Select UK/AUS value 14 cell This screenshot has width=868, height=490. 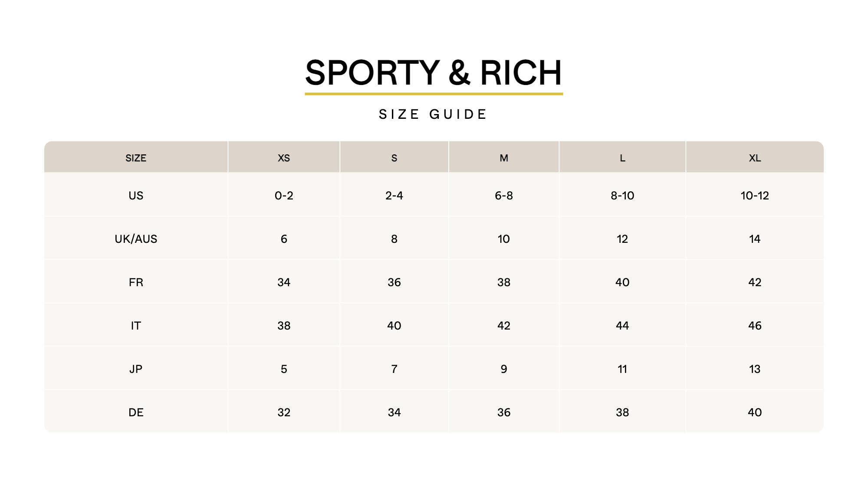755,239
